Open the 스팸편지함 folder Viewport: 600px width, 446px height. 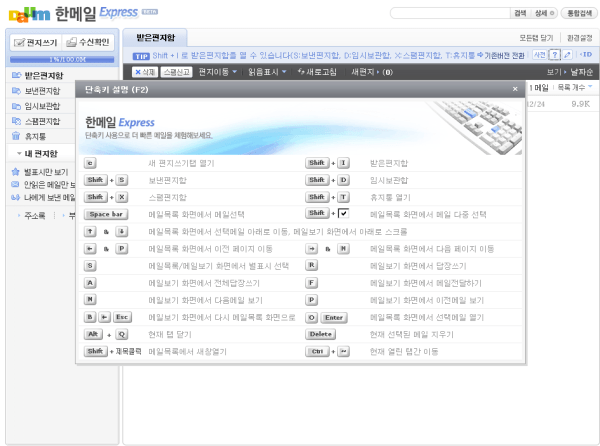click(x=36, y=121)
